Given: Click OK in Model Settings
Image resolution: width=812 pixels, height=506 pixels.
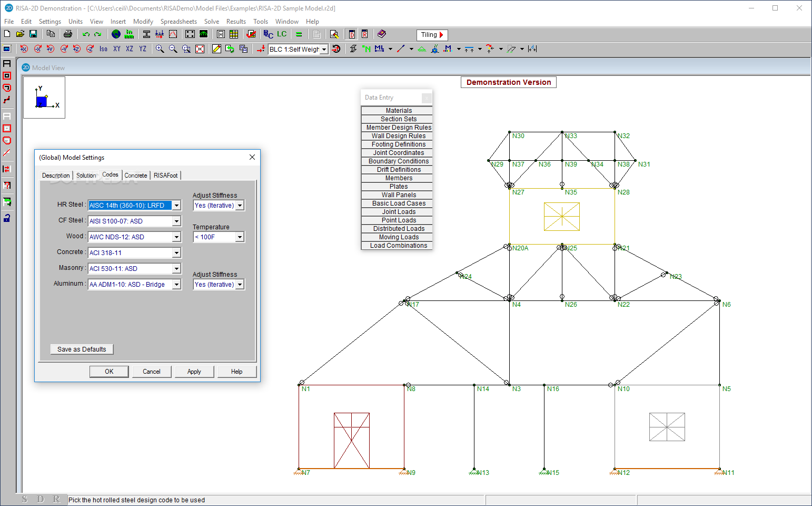Looking at the screenshot, I should tap(109, 372).
